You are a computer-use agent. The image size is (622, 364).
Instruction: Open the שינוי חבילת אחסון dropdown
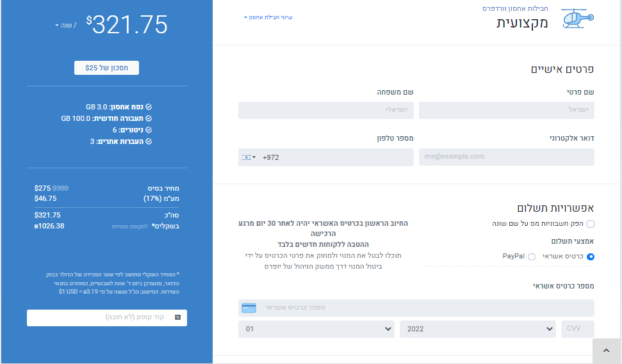(268, 17)
